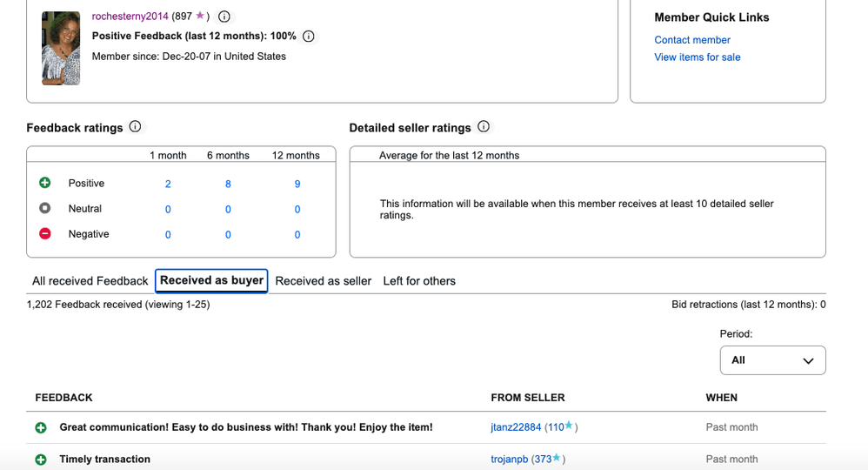868x470 pixels.
Task: Switch to the Left for others tab
Action: 419,281
